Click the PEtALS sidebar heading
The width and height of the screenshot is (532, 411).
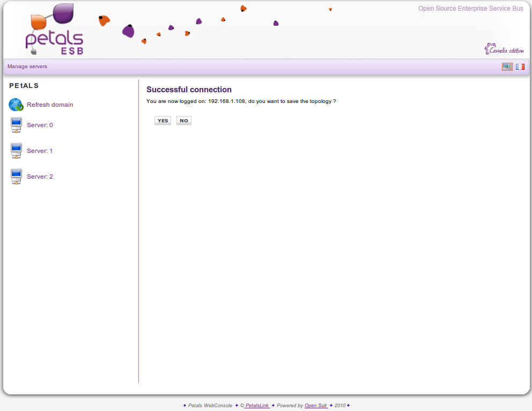point(24,86)
